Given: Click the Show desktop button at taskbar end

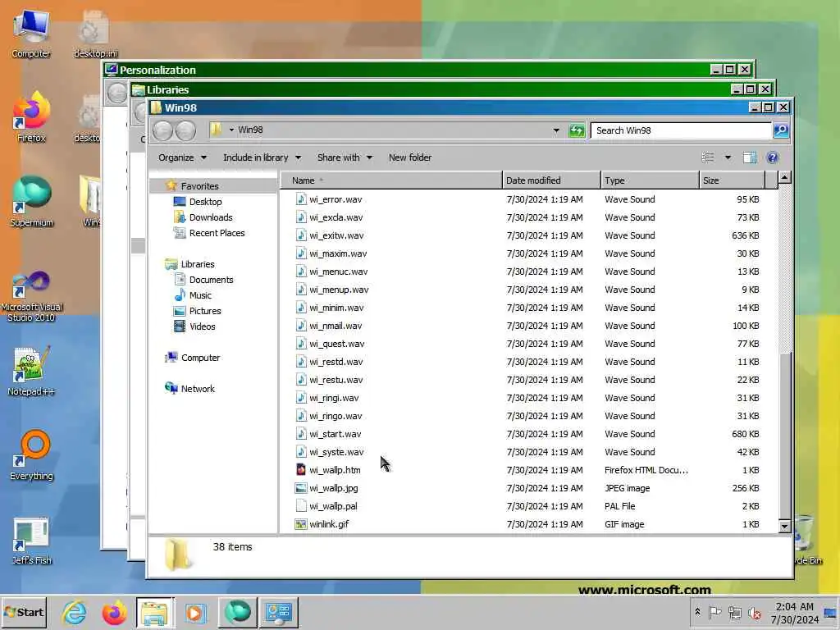Looking at the screenshot, I should [x=832, y=612].
